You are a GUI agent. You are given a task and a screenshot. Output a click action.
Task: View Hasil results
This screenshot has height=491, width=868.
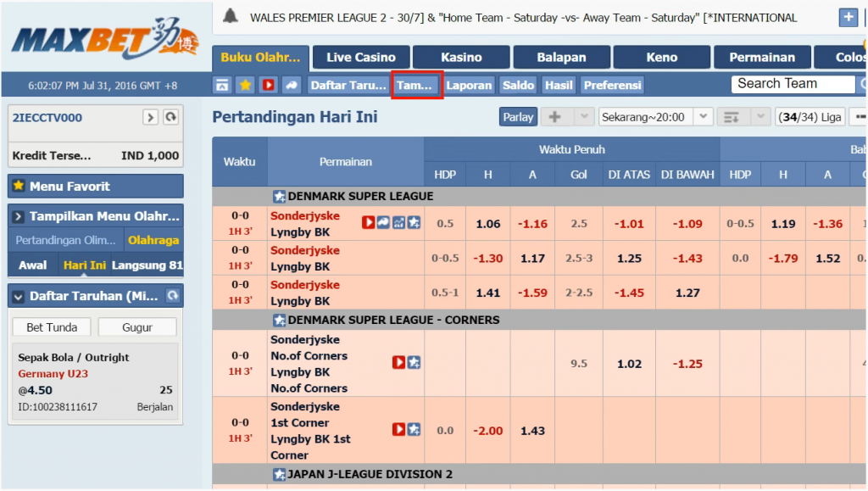(559, 86)
